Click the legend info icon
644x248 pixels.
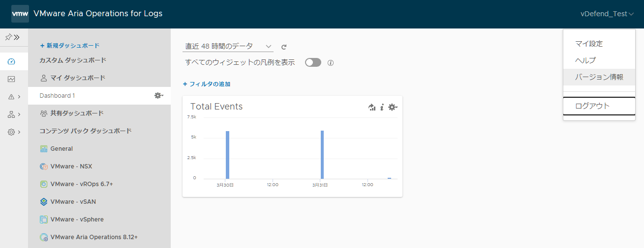click(x=331, y=63)
